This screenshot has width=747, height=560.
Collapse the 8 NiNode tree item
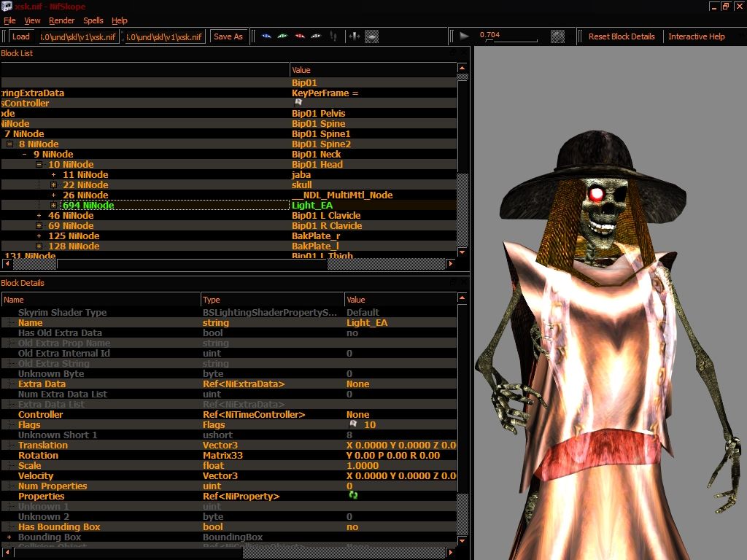10,144
